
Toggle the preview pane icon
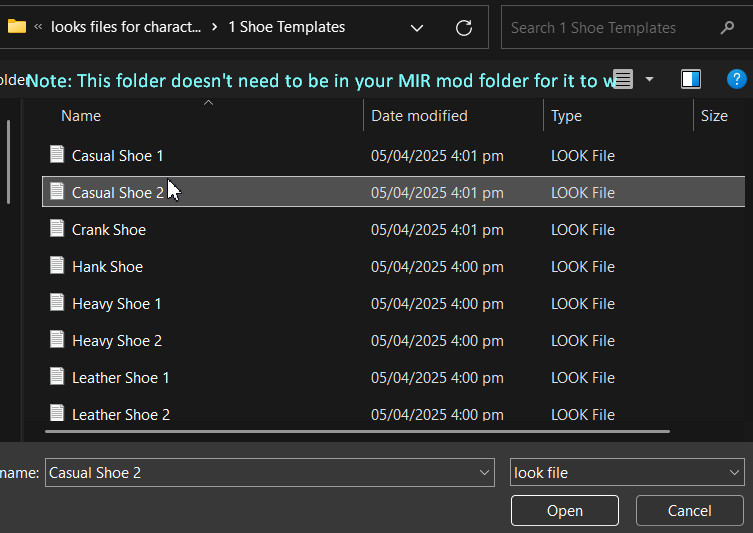point(690,79)
